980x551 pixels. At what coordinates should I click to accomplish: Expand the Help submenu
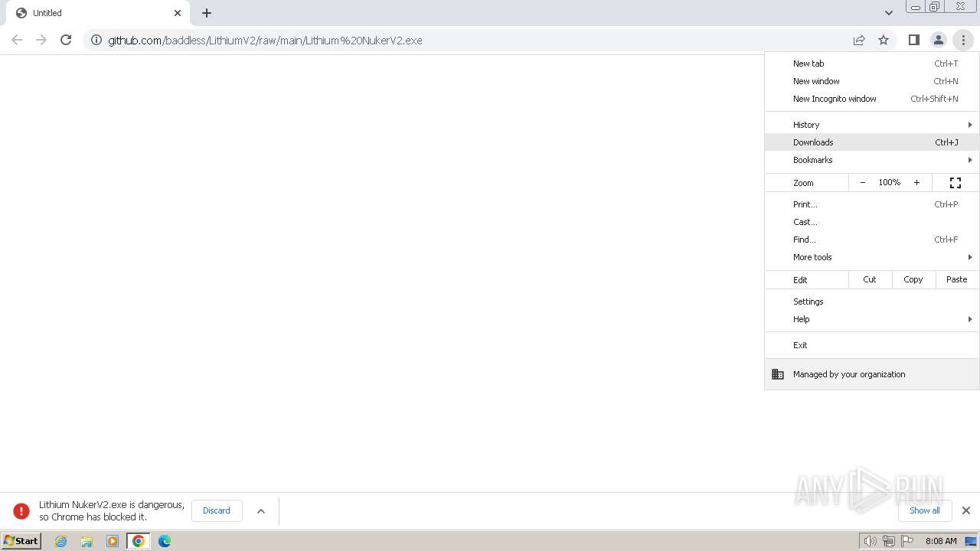pyautogui.click(x=872, y=319)
